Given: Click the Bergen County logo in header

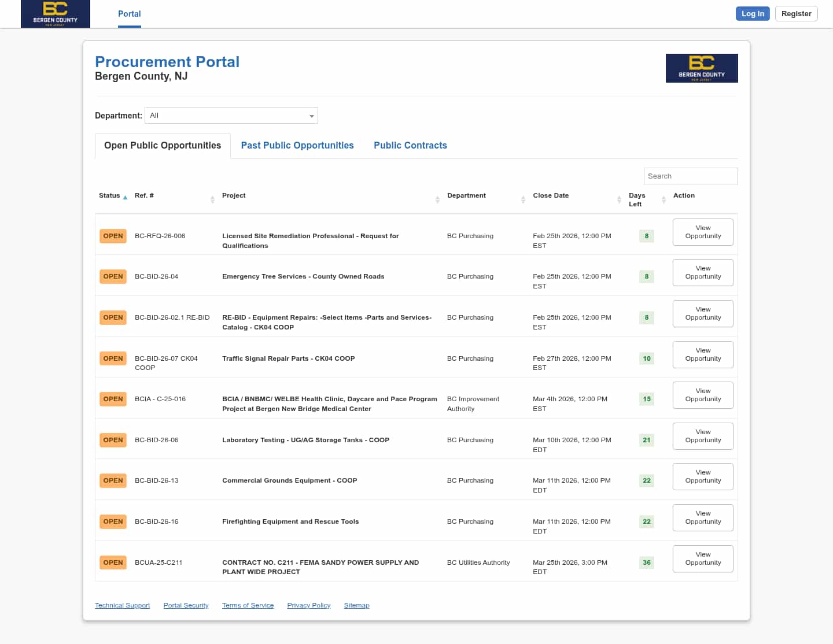Looking at the screenshot, I should [56, 14].
